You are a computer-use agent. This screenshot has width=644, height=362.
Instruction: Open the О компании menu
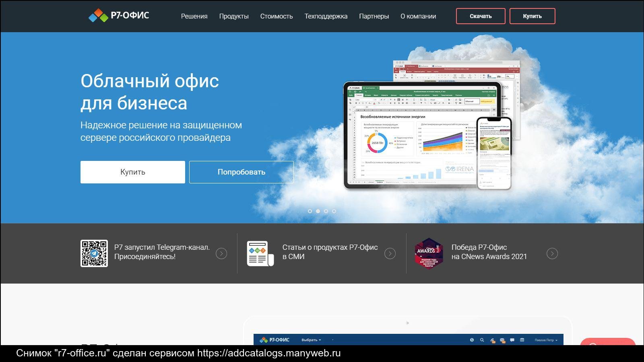click(x=418, y=16)
